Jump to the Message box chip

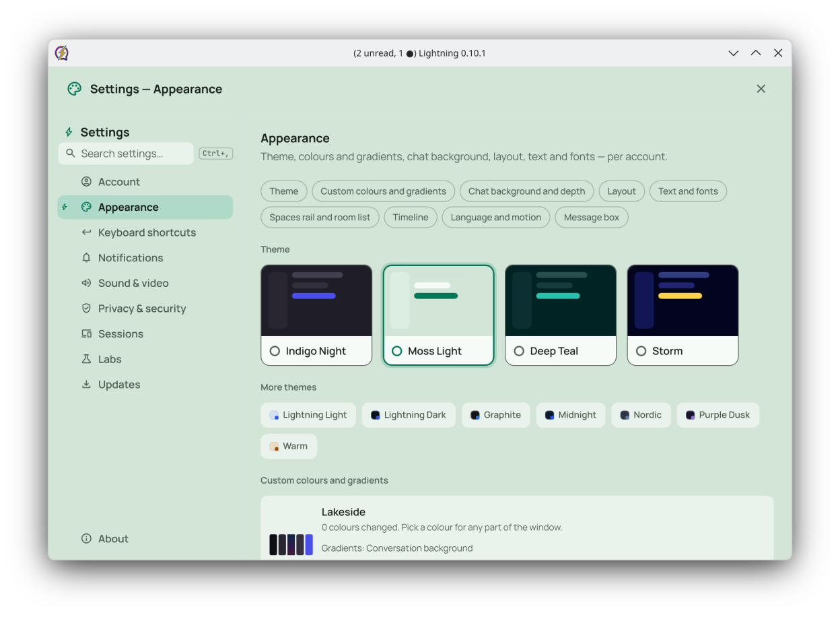tap(592, 218)
